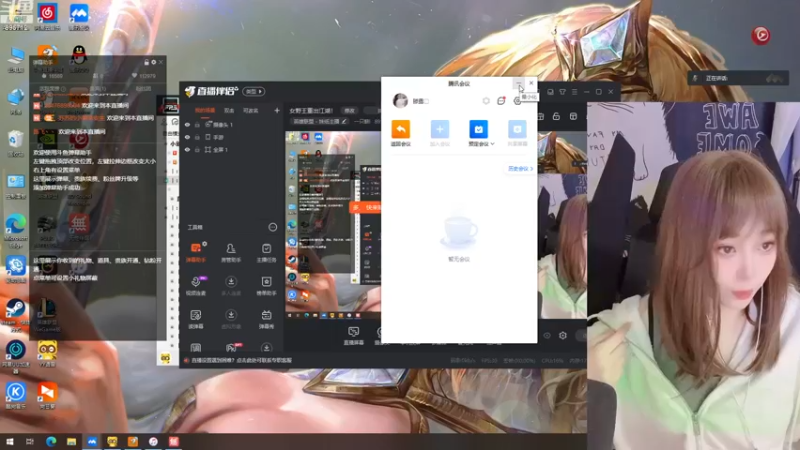Select the 摄像头 1 source row

[229, 124]
